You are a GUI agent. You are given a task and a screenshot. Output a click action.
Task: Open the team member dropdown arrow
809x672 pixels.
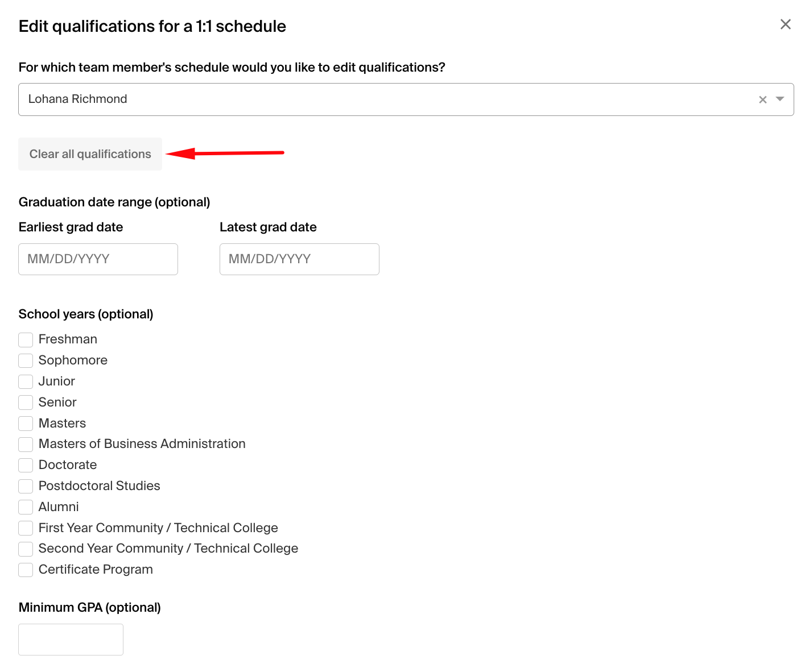779,99
